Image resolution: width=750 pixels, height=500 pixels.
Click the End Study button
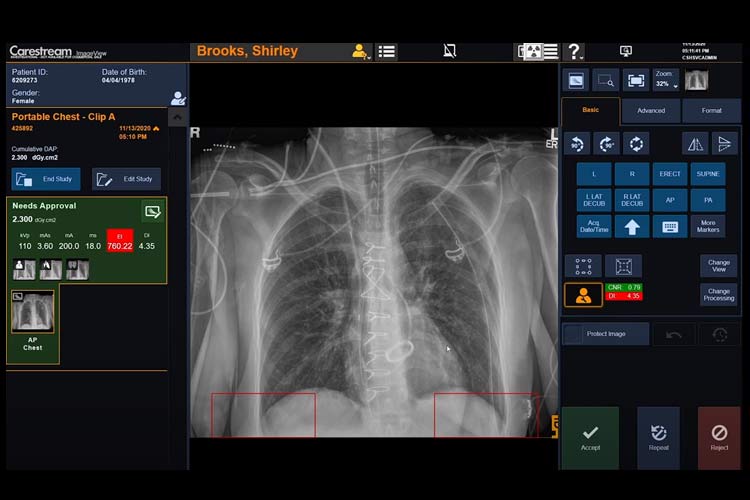tap(46, 179)
